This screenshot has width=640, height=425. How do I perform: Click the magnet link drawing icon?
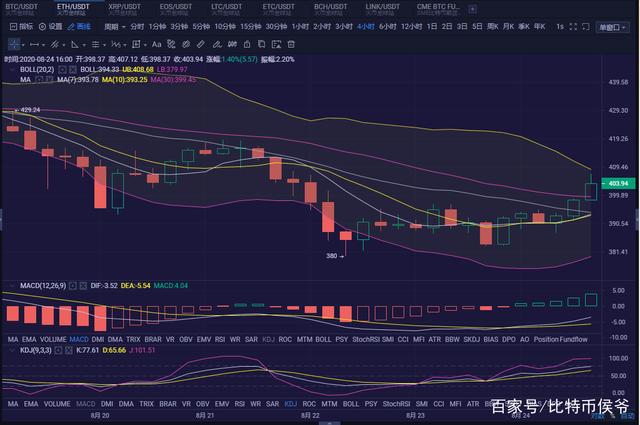(171, 45)
